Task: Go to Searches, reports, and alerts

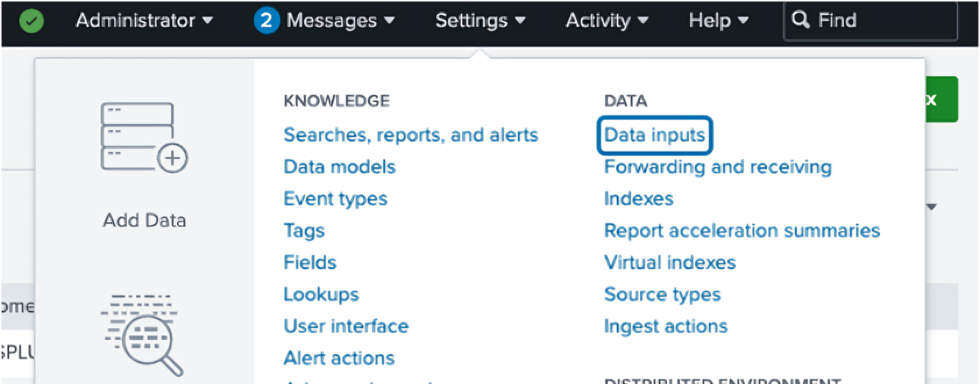Action: (x=411, y=135)
